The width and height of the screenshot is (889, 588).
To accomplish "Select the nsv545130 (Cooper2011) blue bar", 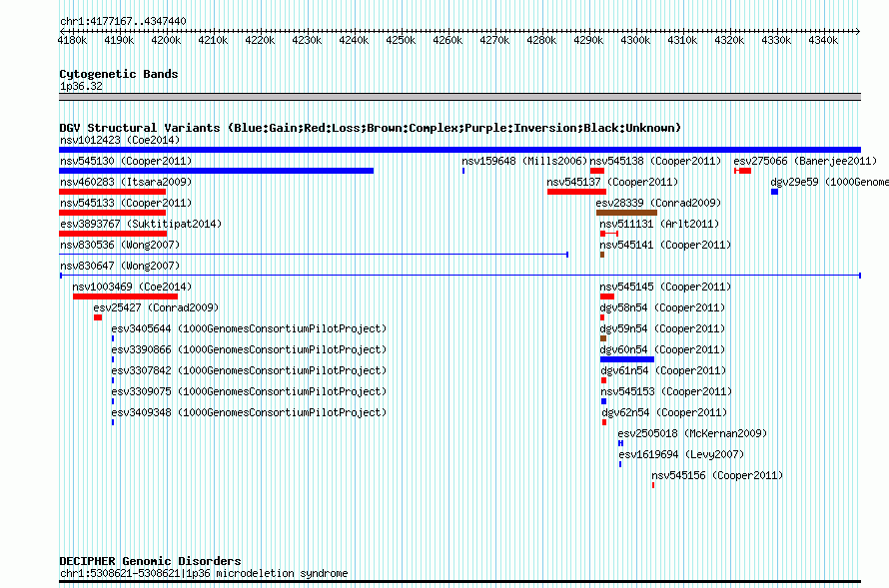I will click(x=216, y=171).
